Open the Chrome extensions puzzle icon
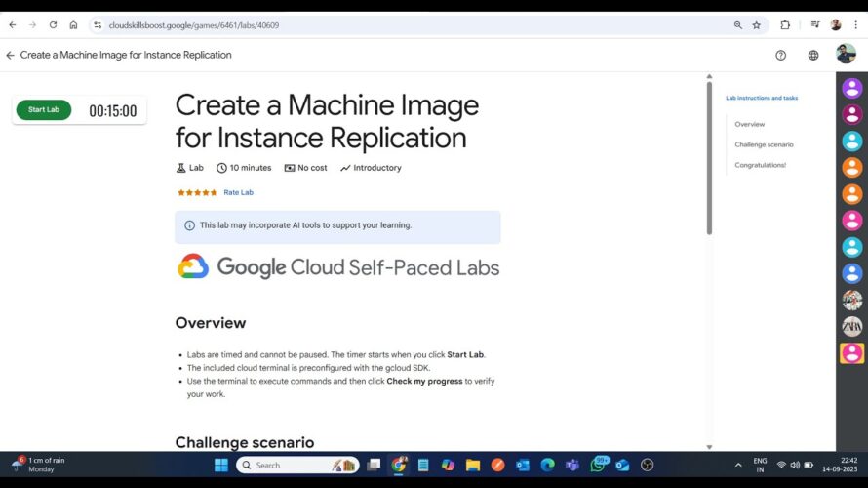The image size is (868, 488). coord(785,25)
